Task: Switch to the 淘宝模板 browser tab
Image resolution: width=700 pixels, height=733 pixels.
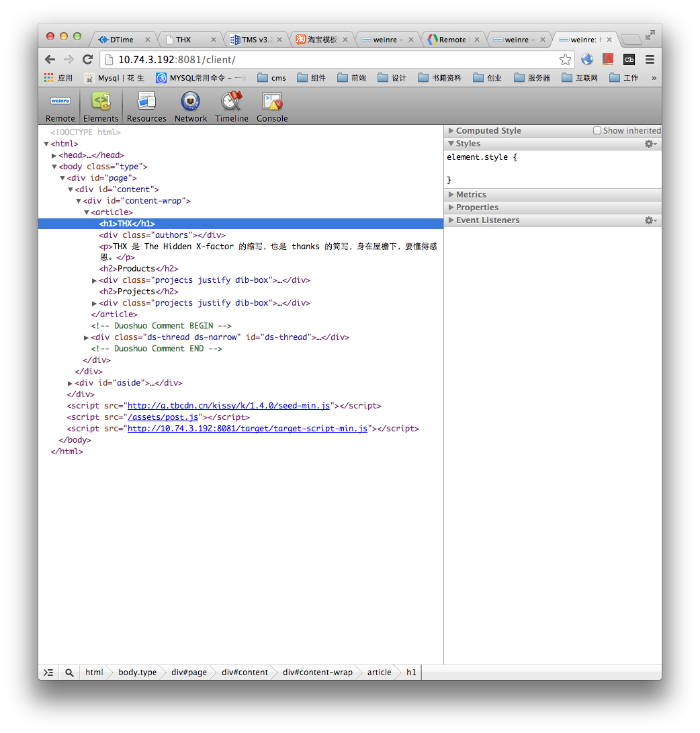Action: point(322,40)
